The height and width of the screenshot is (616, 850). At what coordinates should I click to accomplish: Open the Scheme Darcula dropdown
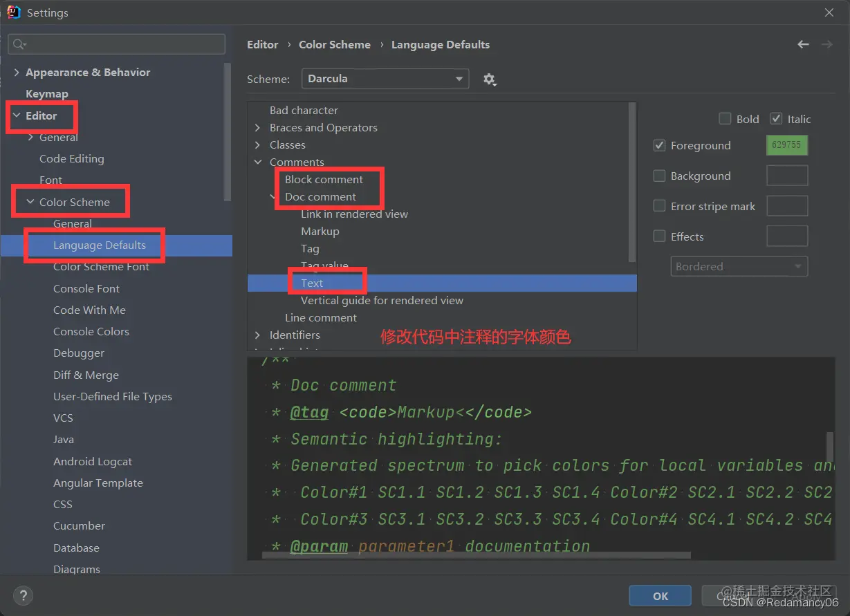coord(385,79)
